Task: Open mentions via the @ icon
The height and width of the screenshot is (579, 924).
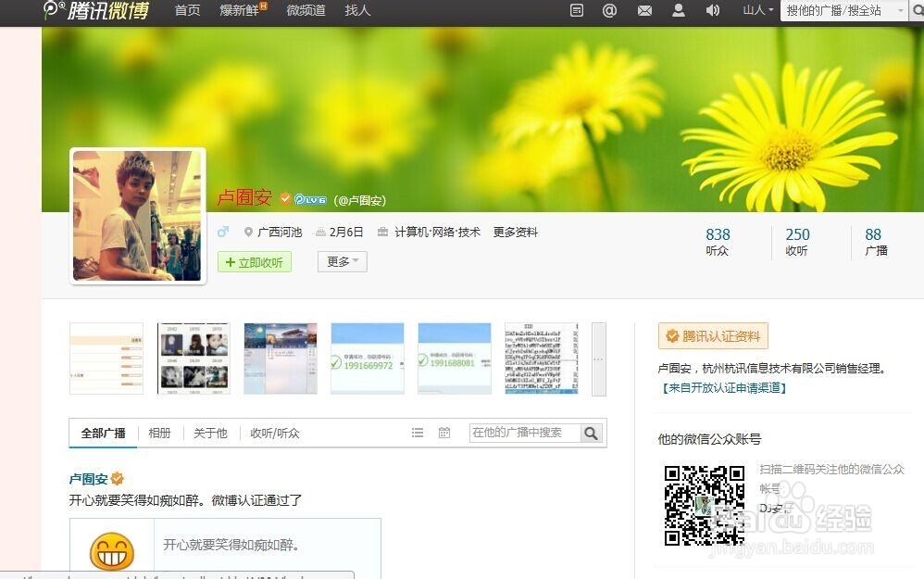Action: tap(609, 11)
